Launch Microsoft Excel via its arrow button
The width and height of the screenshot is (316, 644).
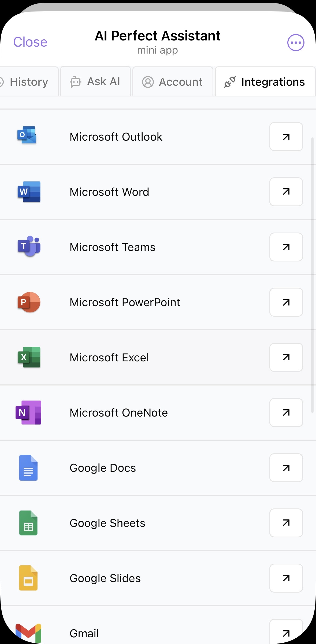pos(286,357)
